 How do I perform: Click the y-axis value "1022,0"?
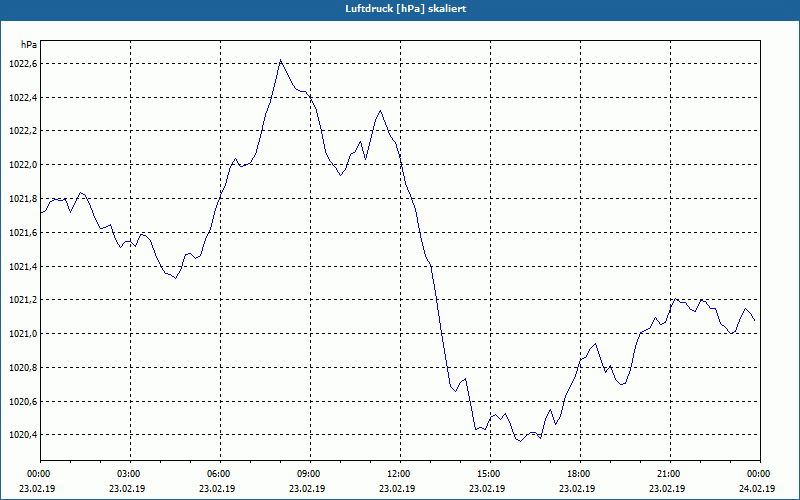(23, 165)
